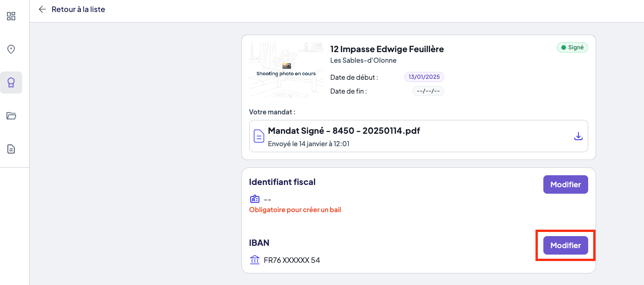Click the PDF file icon of the mandate
This screenshot has width=644, height=285.
coord(259,136)
